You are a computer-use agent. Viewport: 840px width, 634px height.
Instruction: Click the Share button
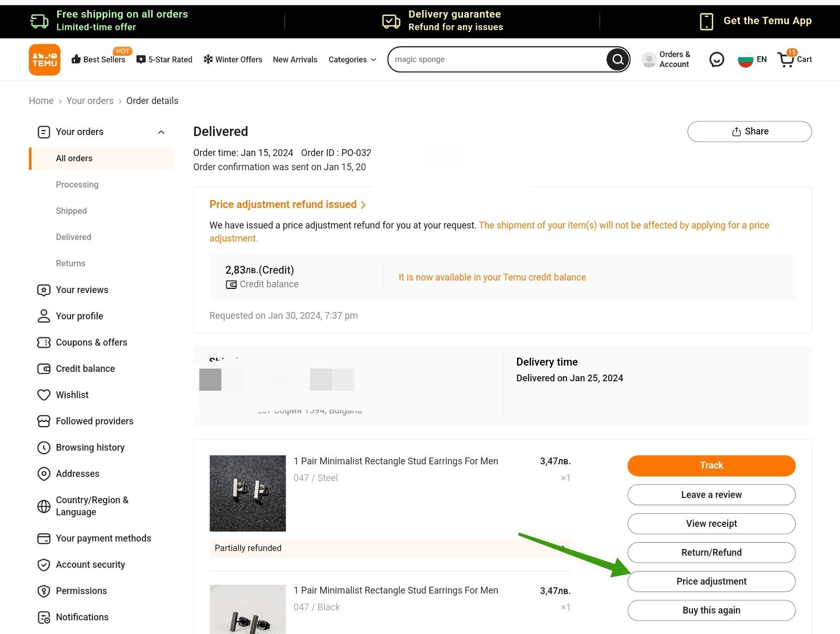(x=749, y=131)
